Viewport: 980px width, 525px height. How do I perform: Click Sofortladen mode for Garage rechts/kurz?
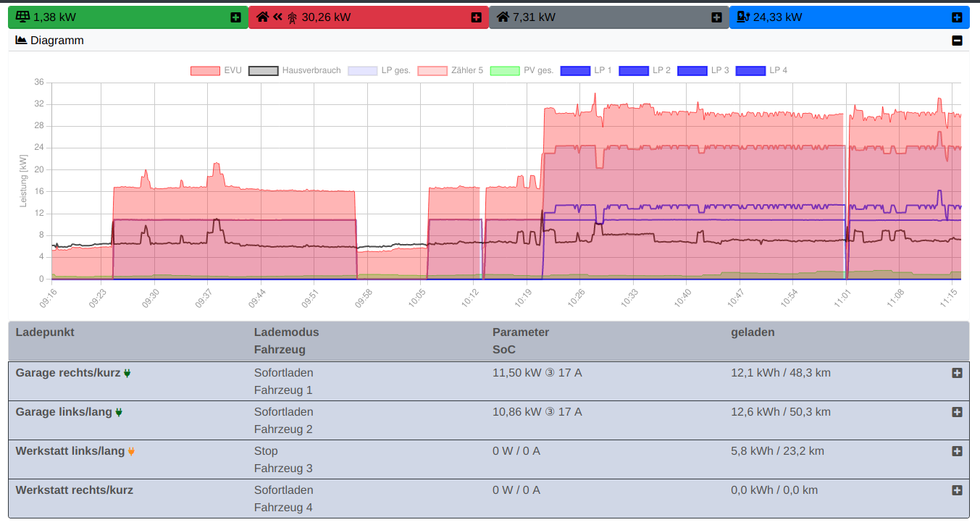(x=283, y=373)
